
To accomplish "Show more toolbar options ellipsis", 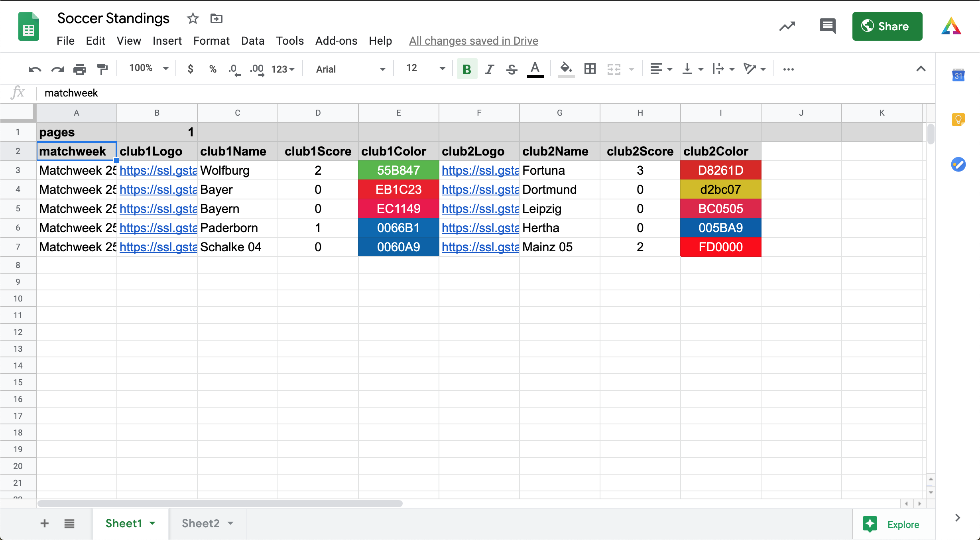I will pyautogui.click(x=788, y=69).
